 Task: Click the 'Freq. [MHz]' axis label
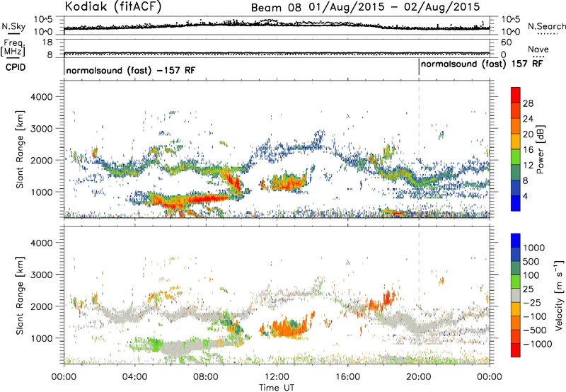13,47
